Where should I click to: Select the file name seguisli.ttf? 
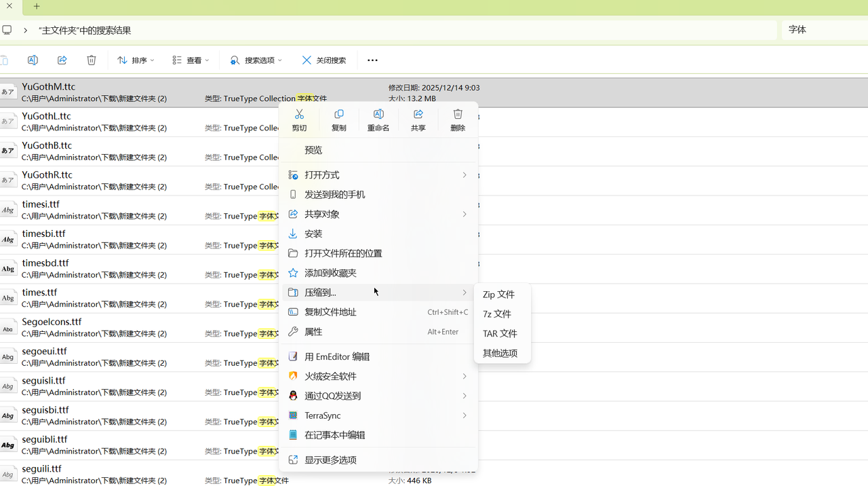pos(43,381)
